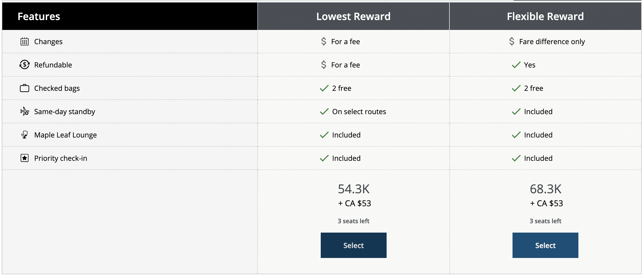Click the Same-day standby feature label
This screenshot has height=278, width=644.
tap(65, 112)
